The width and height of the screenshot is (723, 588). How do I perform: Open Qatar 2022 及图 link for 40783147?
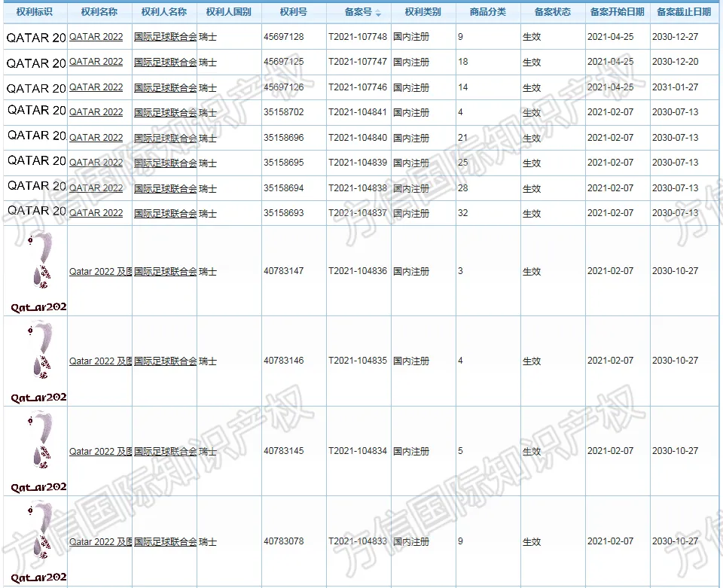coord(100,272)
